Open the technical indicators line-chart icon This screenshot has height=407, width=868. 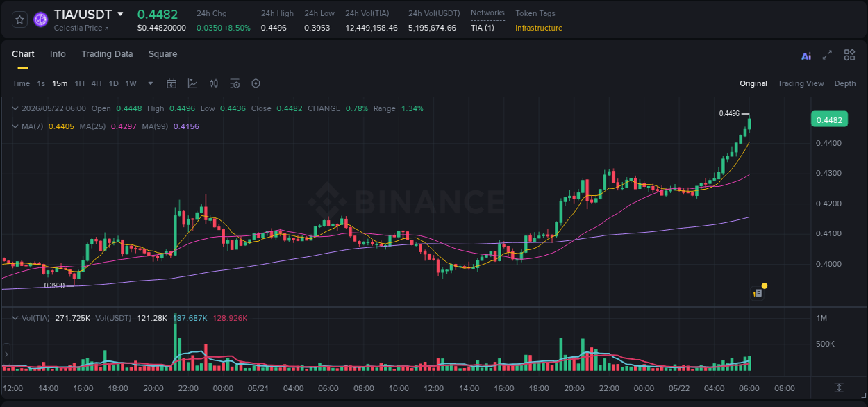192,83
